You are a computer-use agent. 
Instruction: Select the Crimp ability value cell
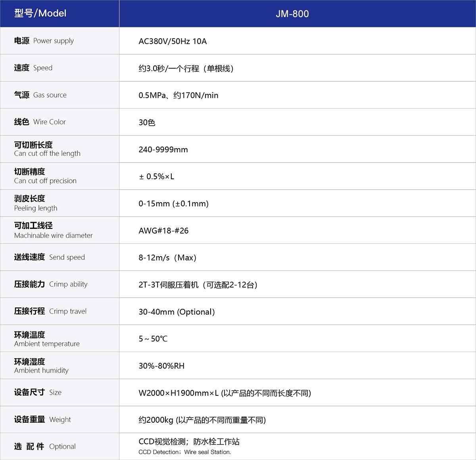pos(198,284)
